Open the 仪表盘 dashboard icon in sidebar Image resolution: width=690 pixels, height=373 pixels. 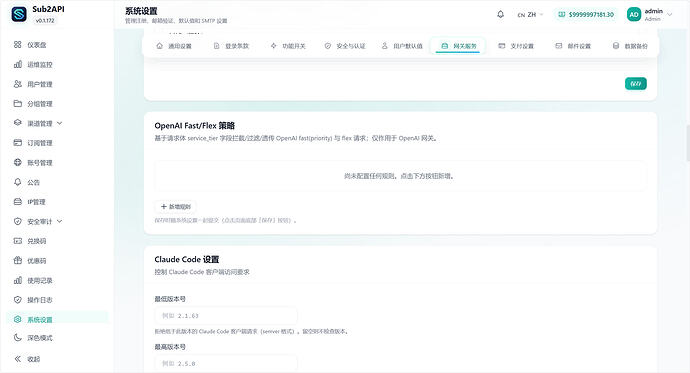[x=18, y=44]
